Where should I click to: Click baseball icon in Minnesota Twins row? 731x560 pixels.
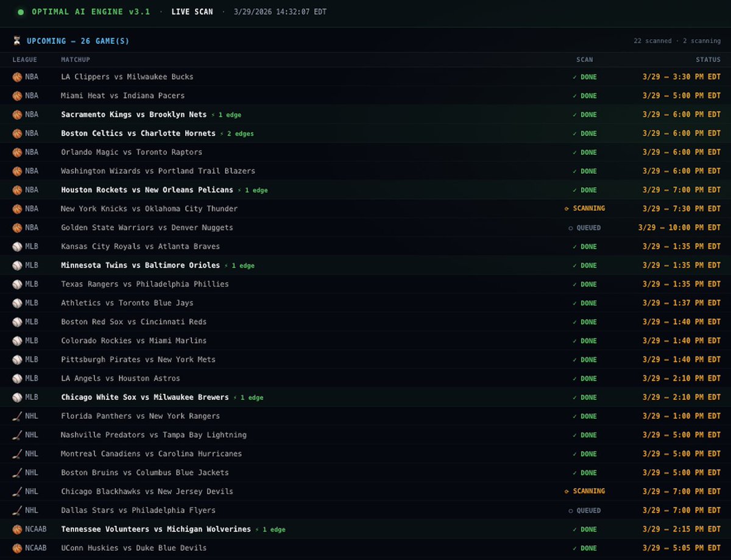pos(17,266)
